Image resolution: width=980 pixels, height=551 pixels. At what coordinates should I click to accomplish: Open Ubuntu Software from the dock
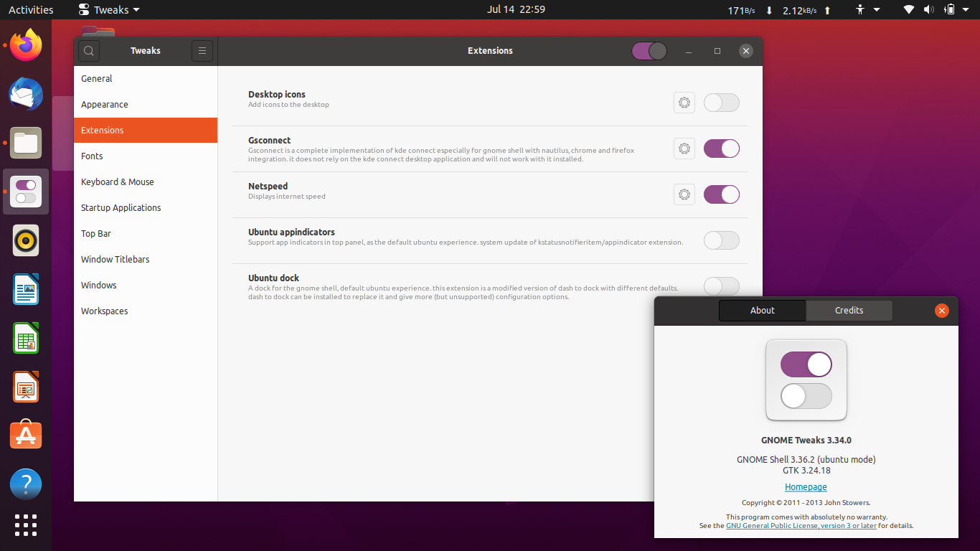[25, 434]
